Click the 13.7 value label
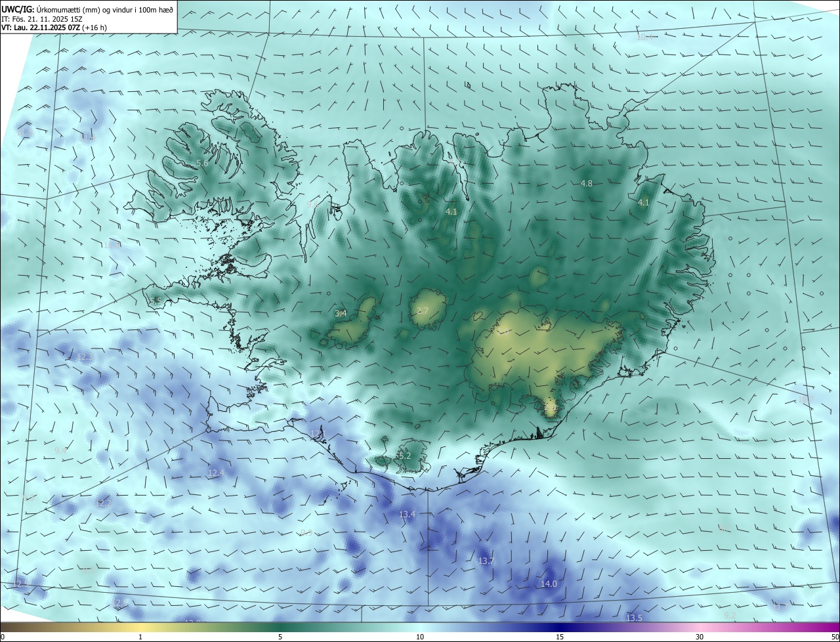Screen dimensions: 840x642 click(x=486, y=561)
